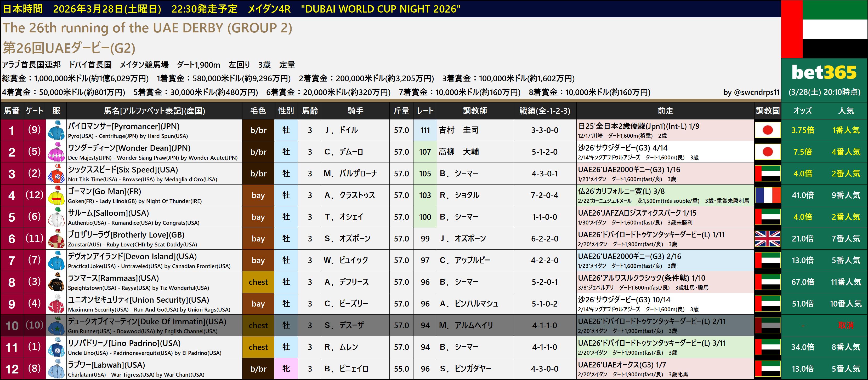Click the by @swcndrps11 credit text
This screenshot has width=868, height=380.
pyautogui.click(x=751, y=92)
